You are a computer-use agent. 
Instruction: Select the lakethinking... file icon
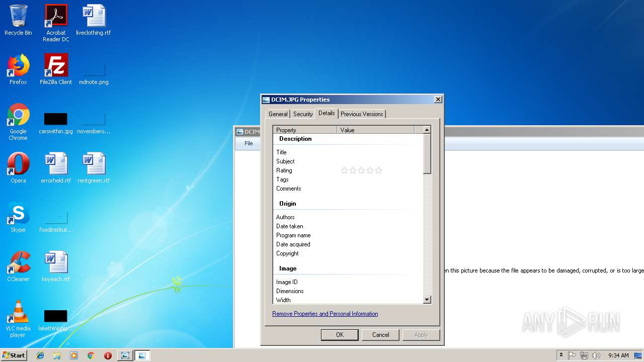click(x=56, y=320)
